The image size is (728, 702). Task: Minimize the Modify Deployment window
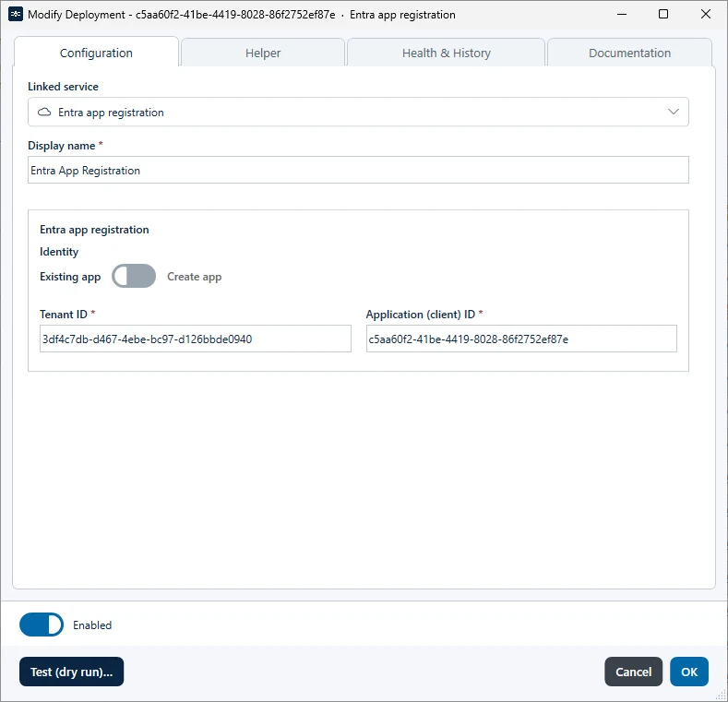[x=622, y=15]
